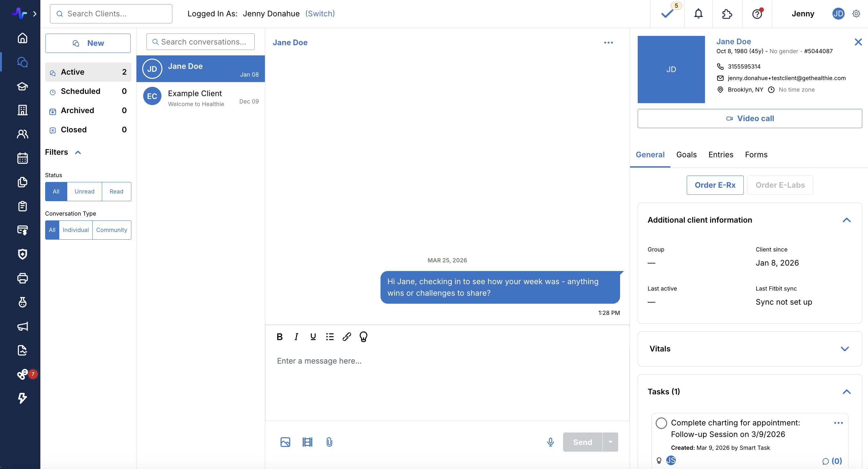Viewport: 868px width, 469px height.
Task: Open the notifications bell icon
Action: tap(698, 14)
